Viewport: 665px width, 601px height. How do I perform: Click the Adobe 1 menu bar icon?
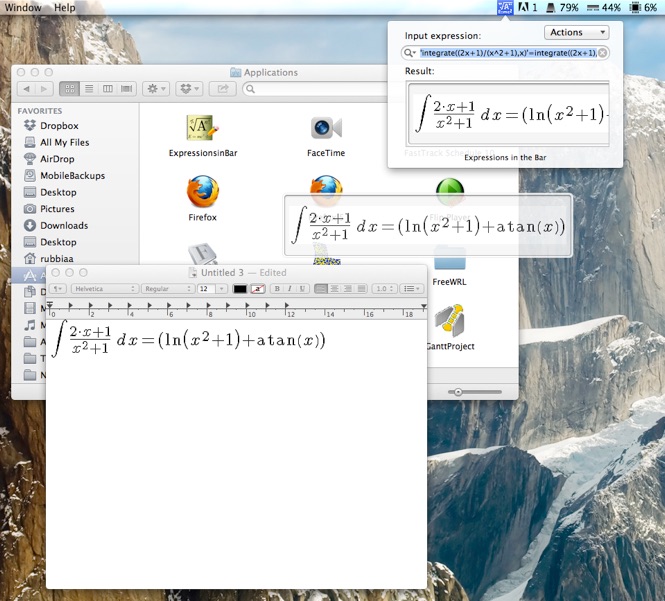[x=528, y=7]
